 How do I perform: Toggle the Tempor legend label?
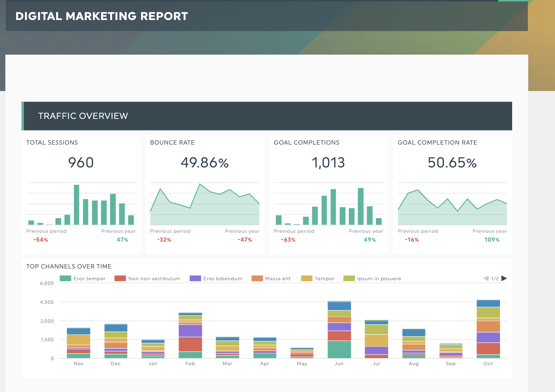coord(324,279)
